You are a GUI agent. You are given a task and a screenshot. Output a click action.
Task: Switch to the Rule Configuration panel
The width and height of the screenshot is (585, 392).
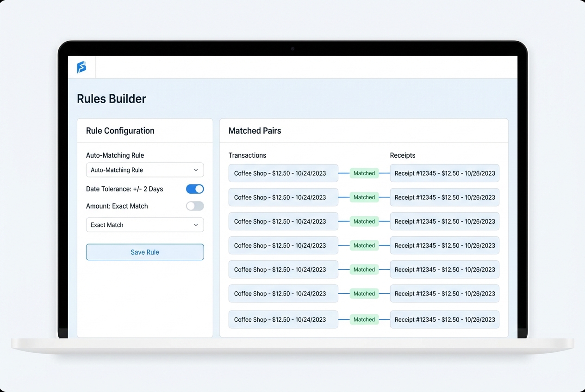pos(120,131)
